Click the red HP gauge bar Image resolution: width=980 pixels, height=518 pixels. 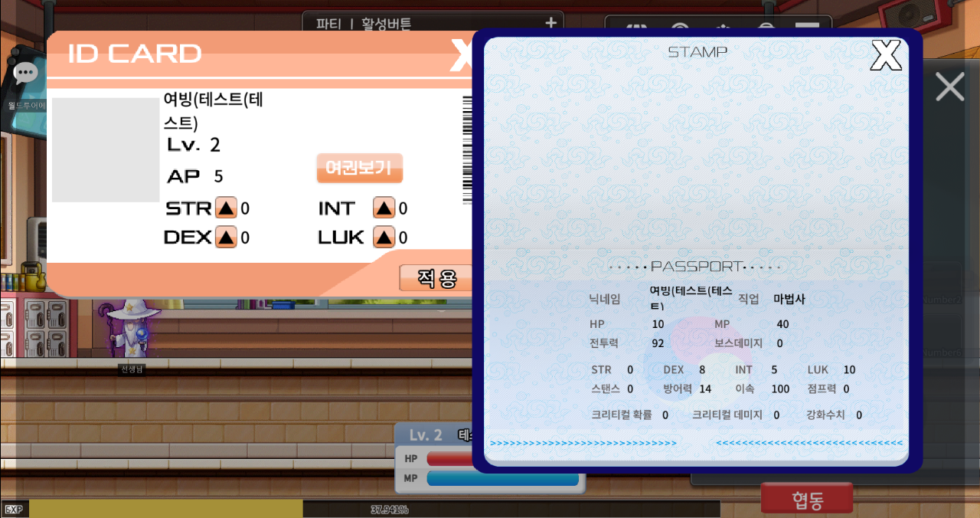pyautogui.click(x=448, y=458)
